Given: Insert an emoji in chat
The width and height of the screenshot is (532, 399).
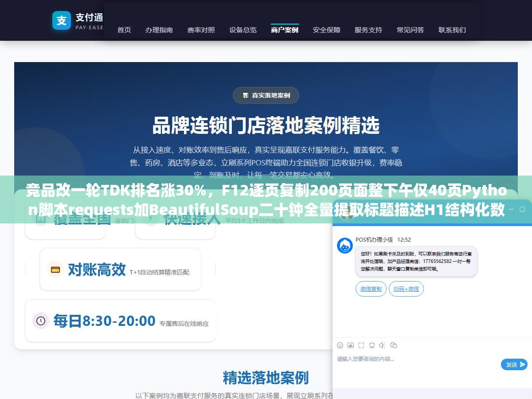Looking at the screenshot, I should [x=340, y=345].
